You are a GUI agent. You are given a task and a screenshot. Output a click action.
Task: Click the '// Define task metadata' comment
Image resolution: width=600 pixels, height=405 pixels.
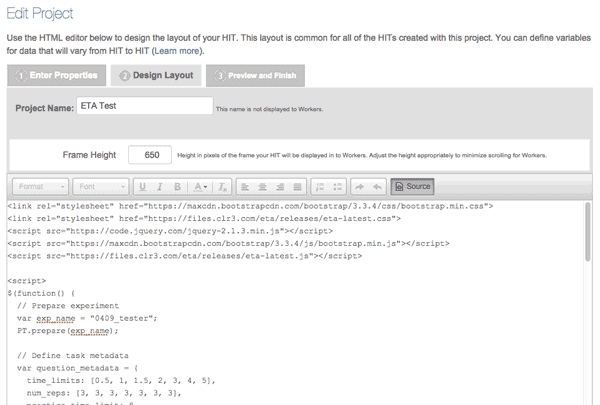pos(73,356)
